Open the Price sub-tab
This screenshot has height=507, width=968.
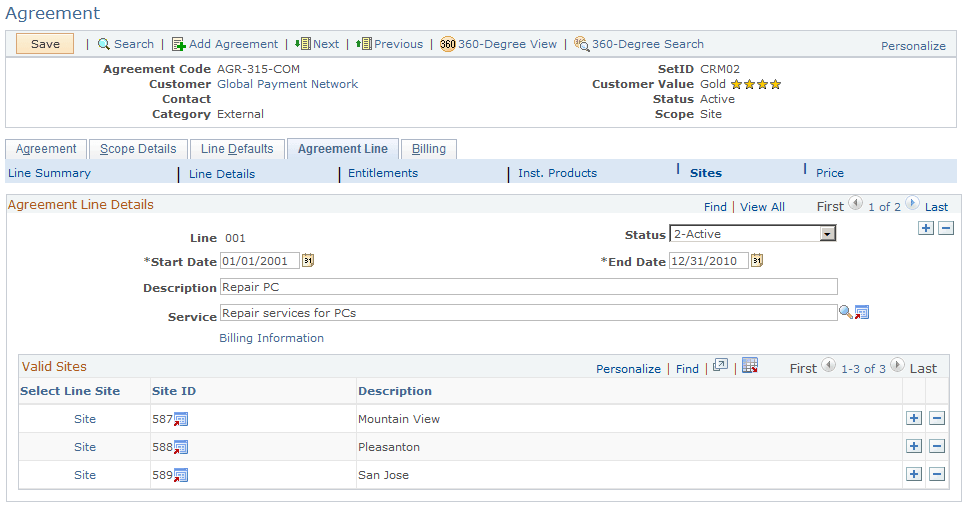(830, 174)
